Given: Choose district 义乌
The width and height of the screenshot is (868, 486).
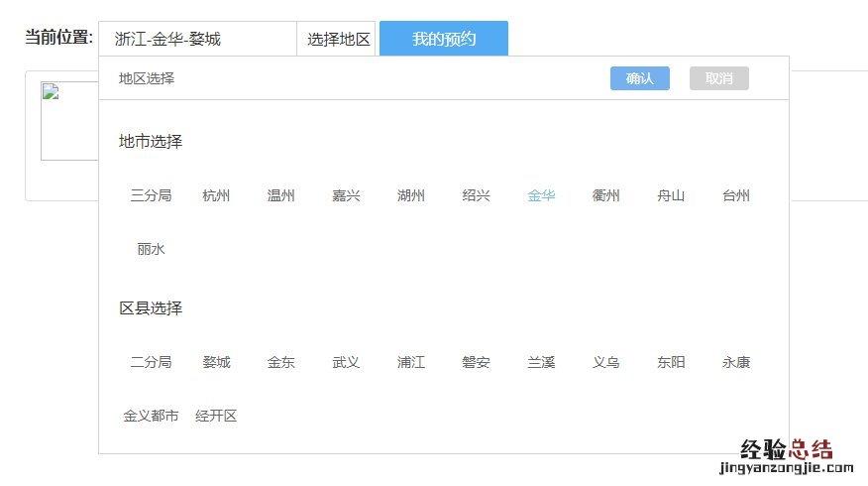Looking at the screenshot, I should point(605,362).
